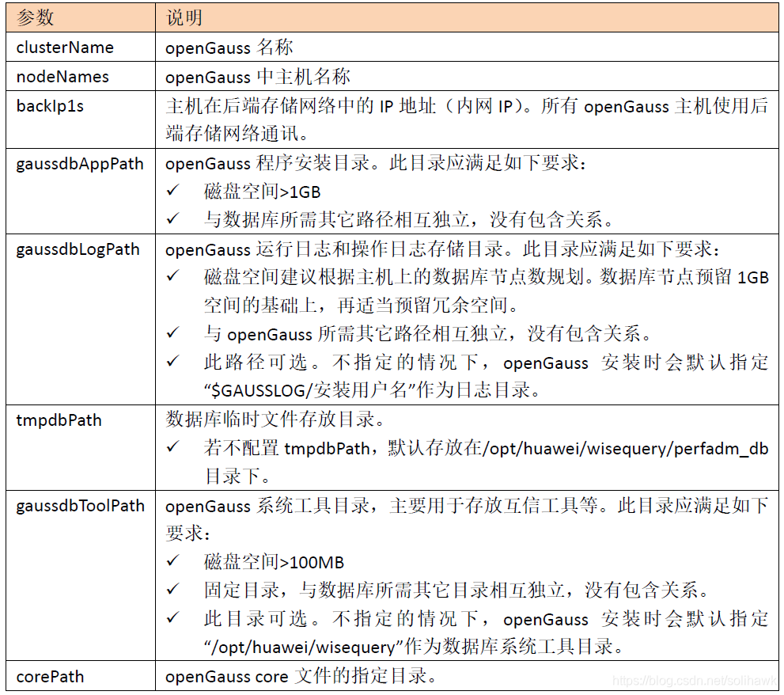784x695 pixels.
Task: Click '数据库临时文件存放目录。' text
Action: (275, 420)
